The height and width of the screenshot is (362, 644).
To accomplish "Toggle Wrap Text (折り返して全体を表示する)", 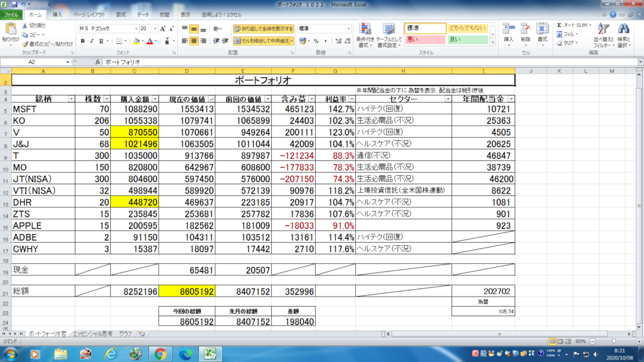I will (x=264, y=29).
